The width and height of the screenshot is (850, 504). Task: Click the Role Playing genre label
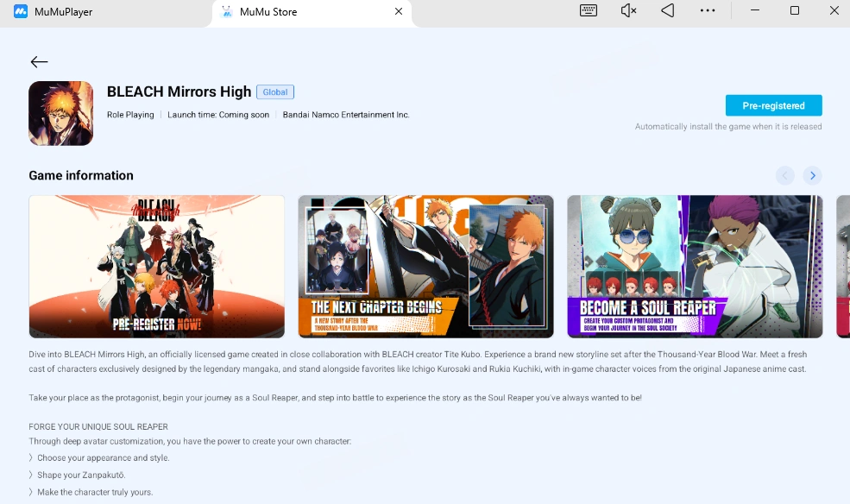pos(130,115)
